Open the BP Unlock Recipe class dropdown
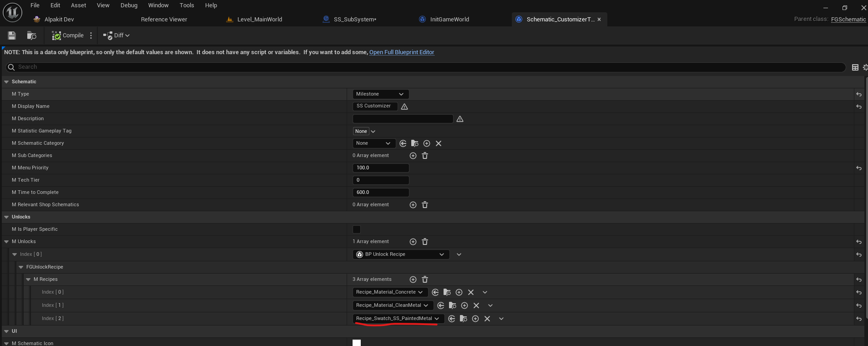 (401, 254)
